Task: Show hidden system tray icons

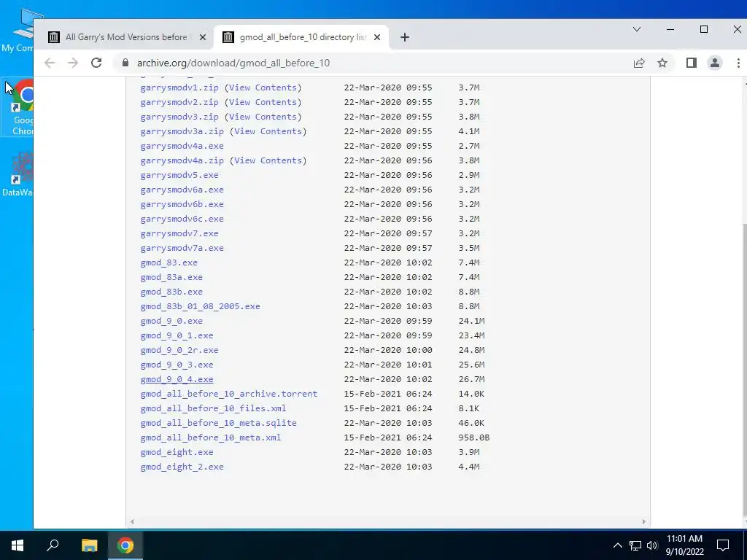Action: (x=617, y=545)
